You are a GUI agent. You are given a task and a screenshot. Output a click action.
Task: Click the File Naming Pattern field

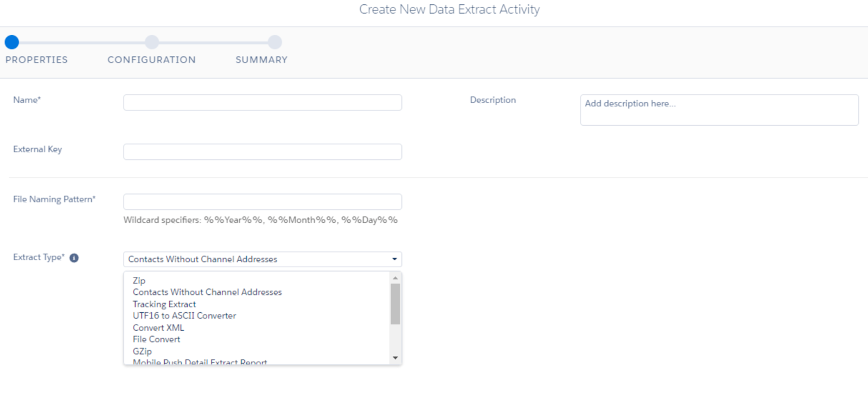point(263,202)
